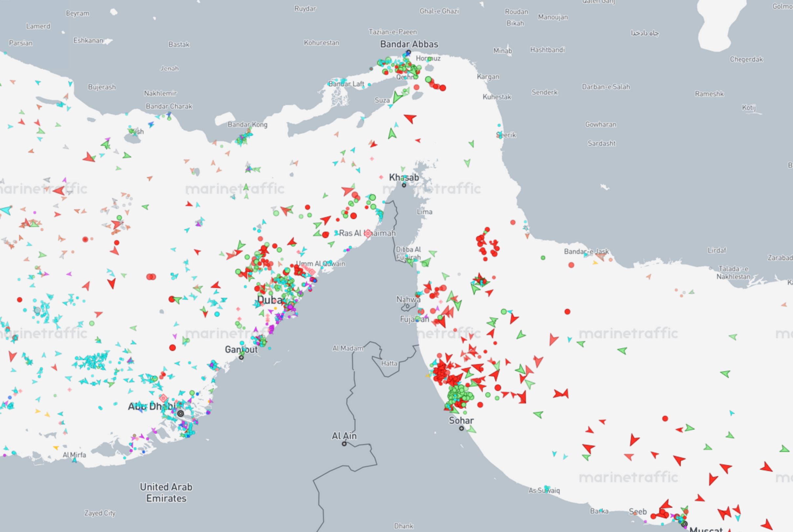Select the 'Bandar-e Jask' label
Screen dimensions: 793x532
(x=586, y=252)
